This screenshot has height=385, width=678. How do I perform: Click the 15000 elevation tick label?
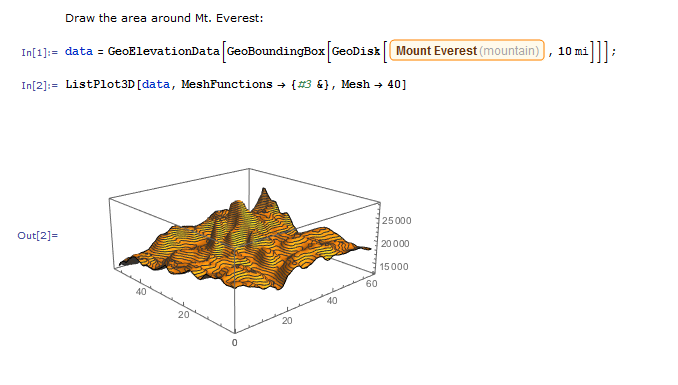pos(394,266)
